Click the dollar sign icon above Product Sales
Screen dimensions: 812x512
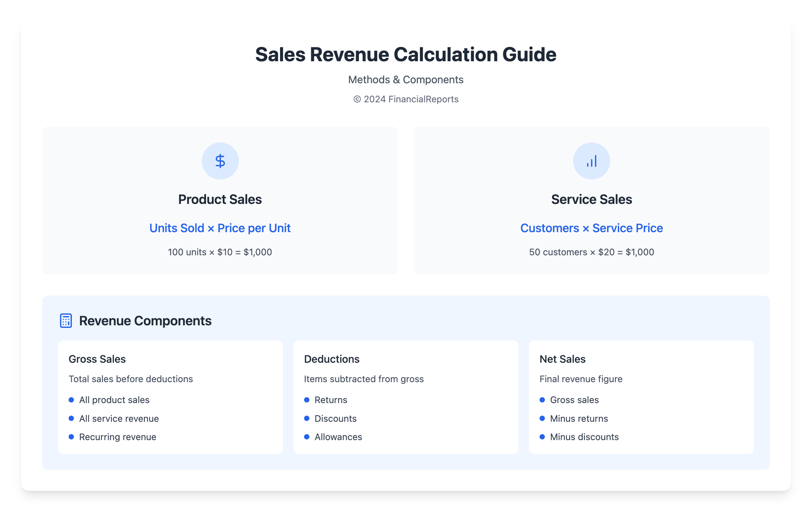(x=220, y=161)
